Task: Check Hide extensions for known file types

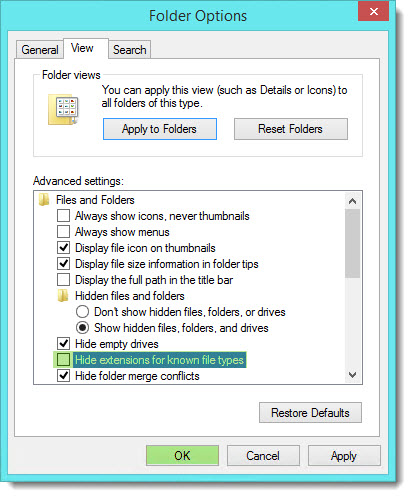Action: [x=63, y=360]
